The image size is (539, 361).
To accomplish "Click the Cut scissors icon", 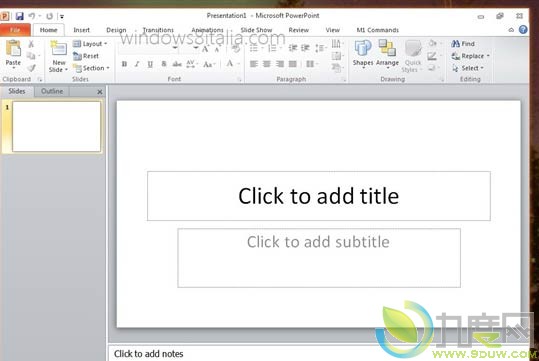I will (x=31, y=44).
